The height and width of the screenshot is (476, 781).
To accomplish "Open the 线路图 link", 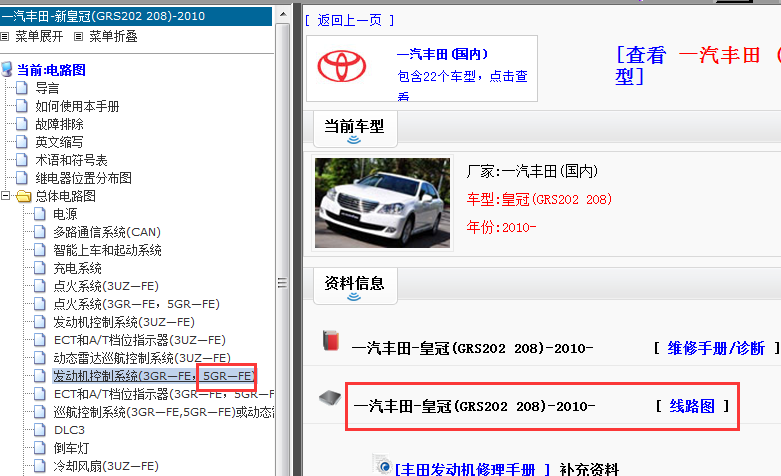I will 692,406.
